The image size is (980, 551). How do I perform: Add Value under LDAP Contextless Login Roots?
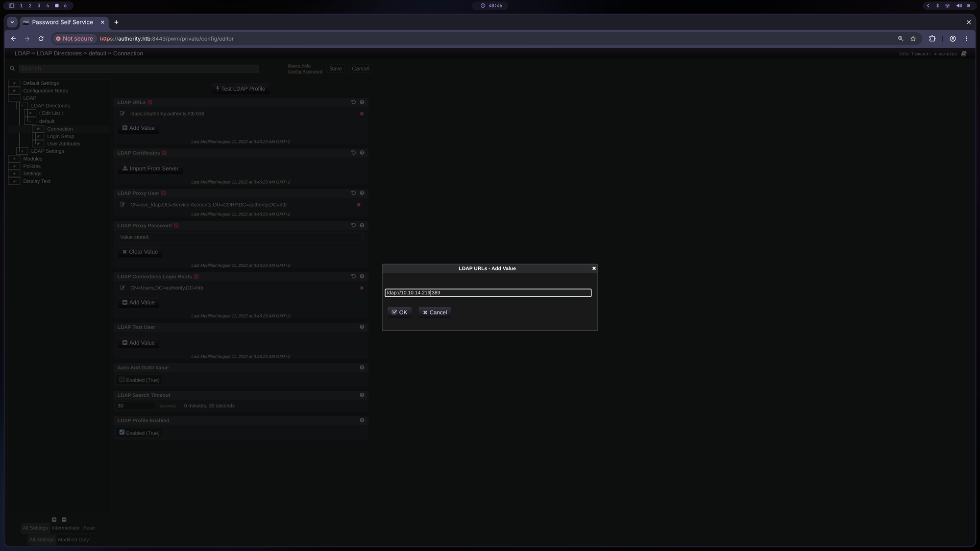coord(139,303)
